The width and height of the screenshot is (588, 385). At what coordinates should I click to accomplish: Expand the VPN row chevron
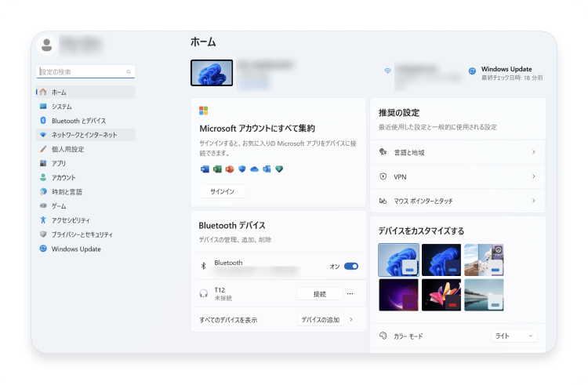point(534,176)
